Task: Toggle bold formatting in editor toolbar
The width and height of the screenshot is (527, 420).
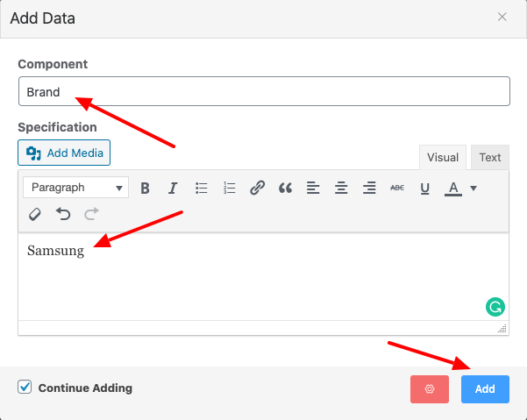Action: (146, 188)
